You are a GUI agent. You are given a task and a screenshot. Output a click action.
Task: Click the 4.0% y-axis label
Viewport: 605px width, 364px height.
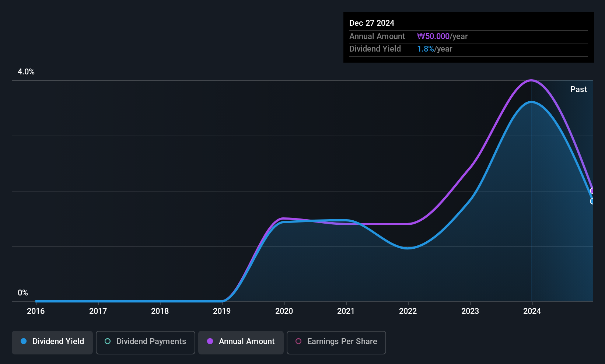coord(26,72)
